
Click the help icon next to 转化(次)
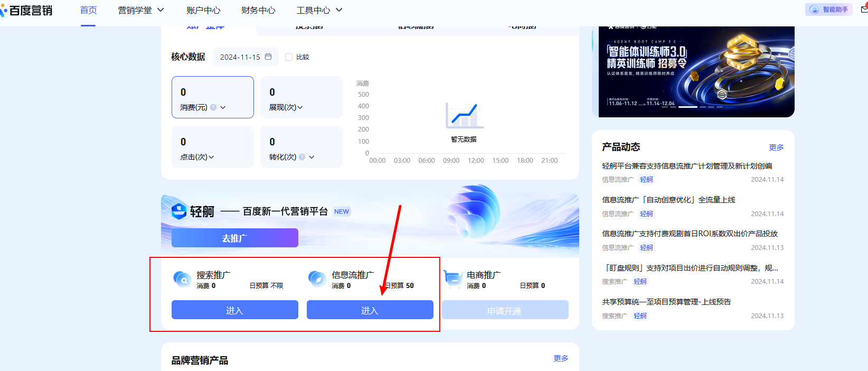pyautogui.click(x=302, y=157)
